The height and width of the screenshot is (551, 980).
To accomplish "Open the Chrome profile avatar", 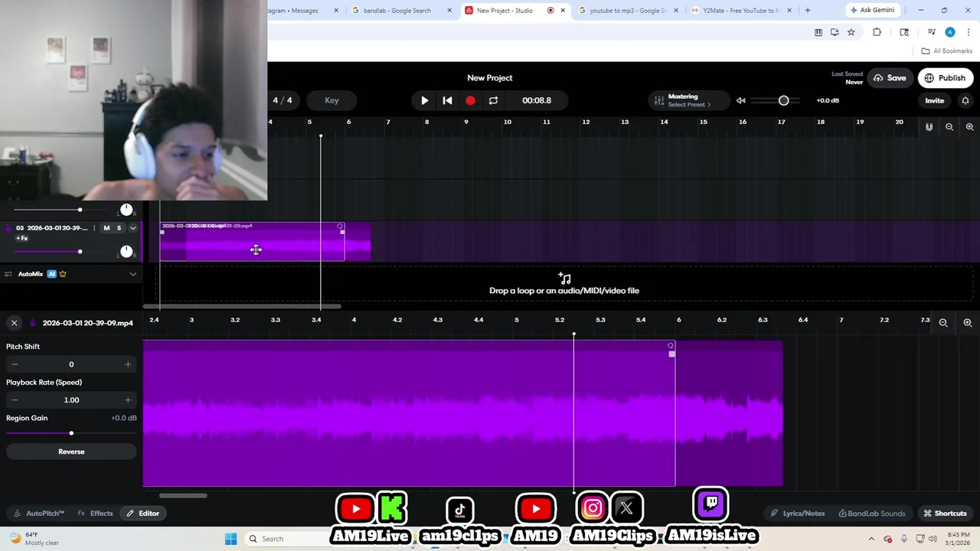I will (x=950, y=32).
